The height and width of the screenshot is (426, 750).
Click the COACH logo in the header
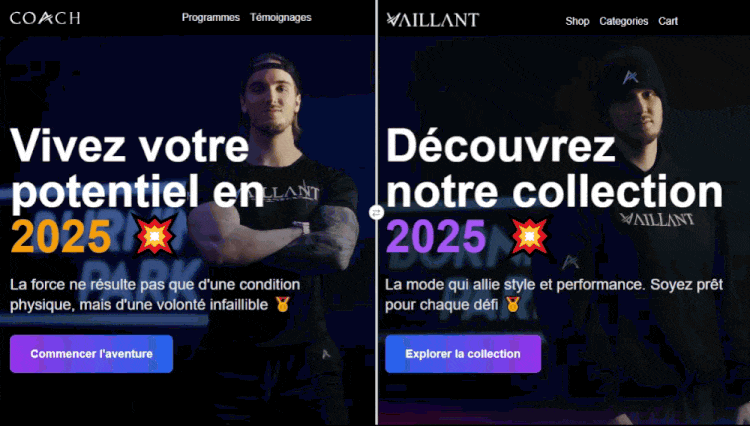pos(45,18)
